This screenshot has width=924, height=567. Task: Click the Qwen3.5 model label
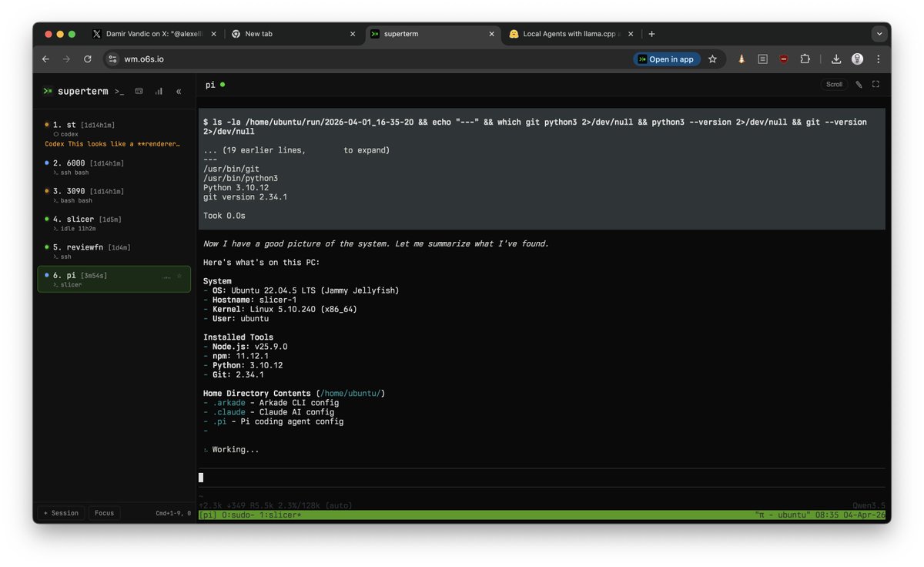point(868,505)
